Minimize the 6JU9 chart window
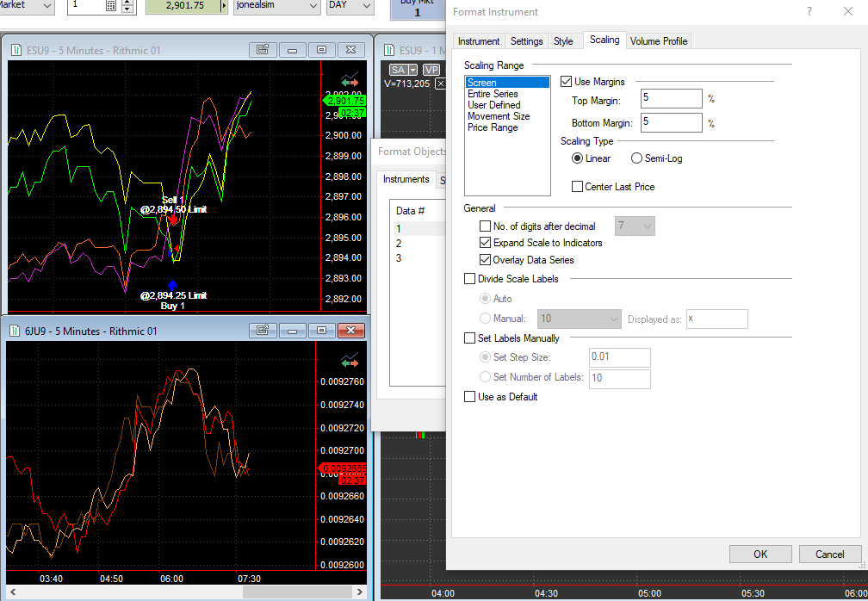This screenshot has width=868, height=601. pos(292,331)
